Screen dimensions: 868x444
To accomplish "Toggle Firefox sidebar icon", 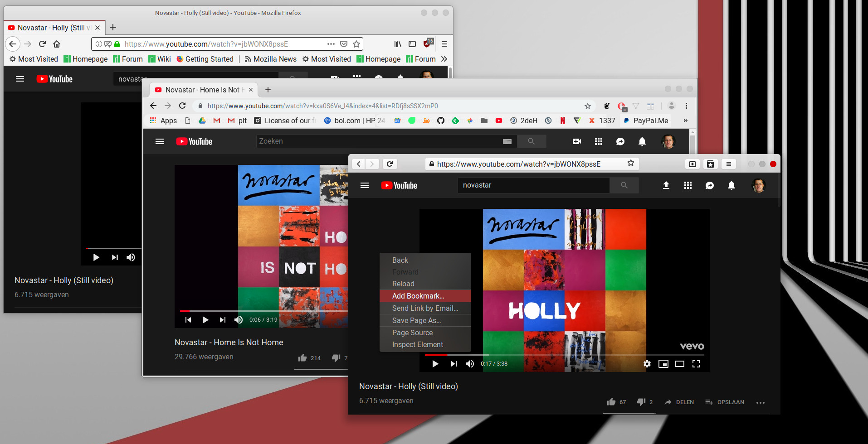I will [x=412, y=44].
